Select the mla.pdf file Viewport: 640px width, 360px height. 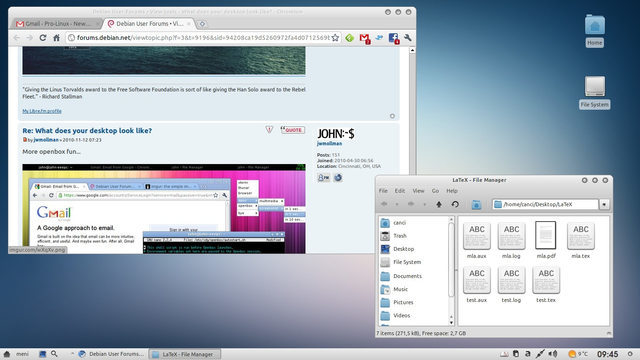(546, 240)
